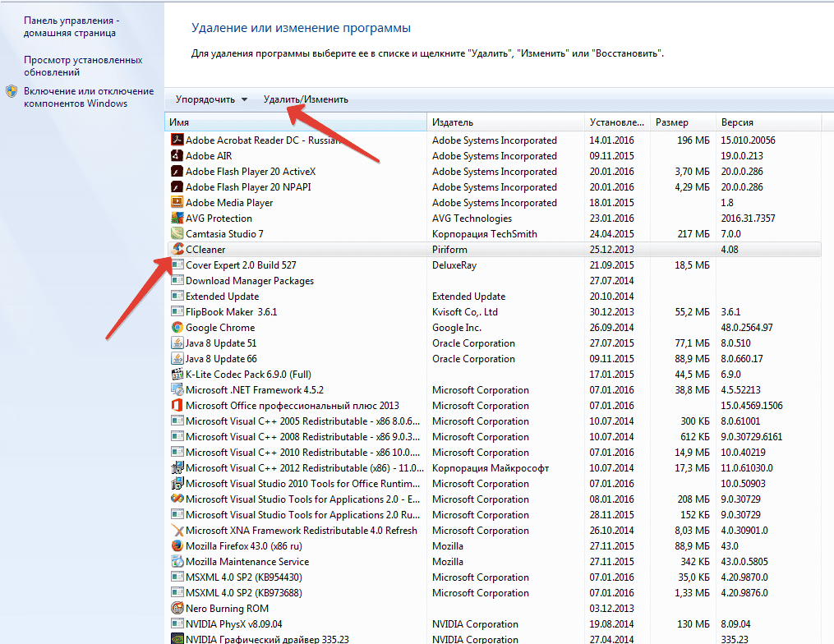
Task: Click the CCleaner program icon
Action: pyautogui.click(x=178, y=249)
